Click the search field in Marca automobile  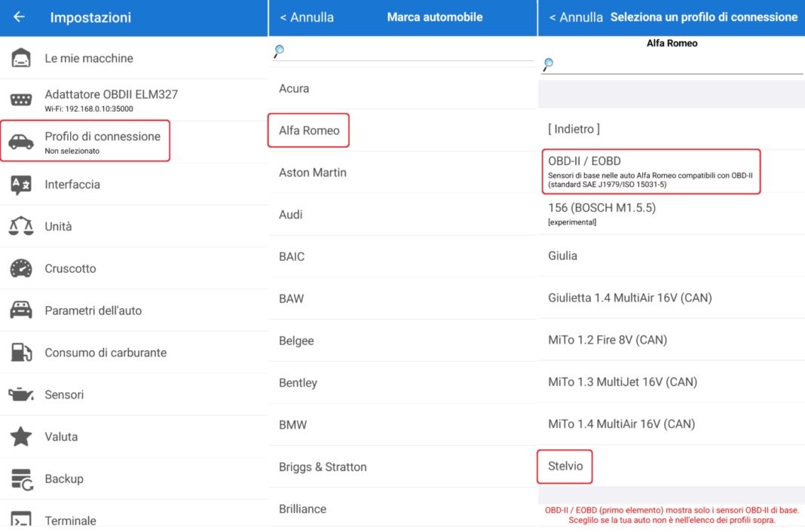[x=407, y=51]
